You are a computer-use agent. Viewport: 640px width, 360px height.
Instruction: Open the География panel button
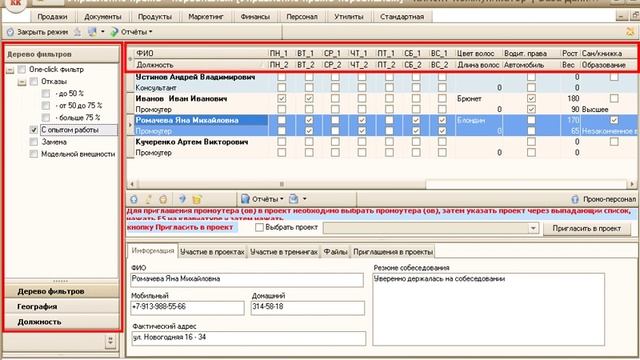(62, 307)
